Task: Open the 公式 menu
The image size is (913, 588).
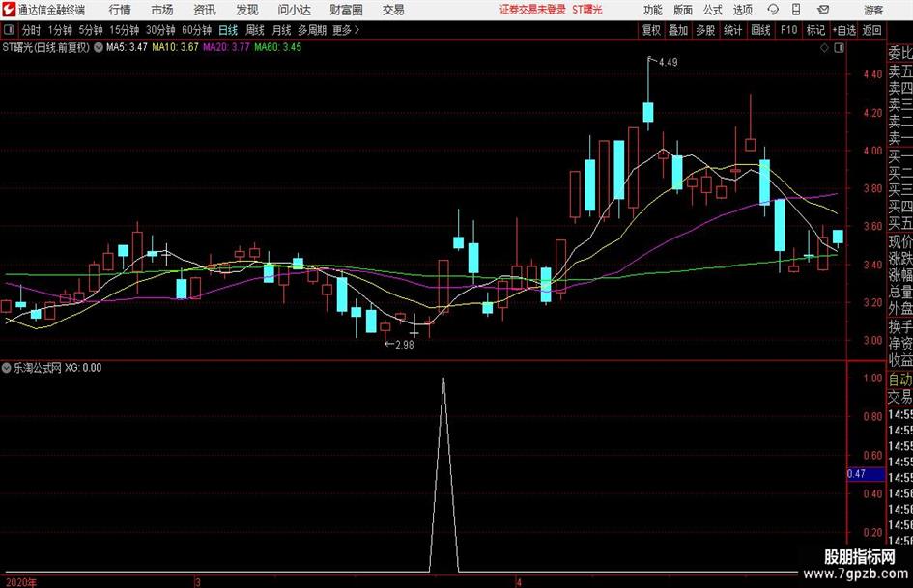Action: point(712,10)
